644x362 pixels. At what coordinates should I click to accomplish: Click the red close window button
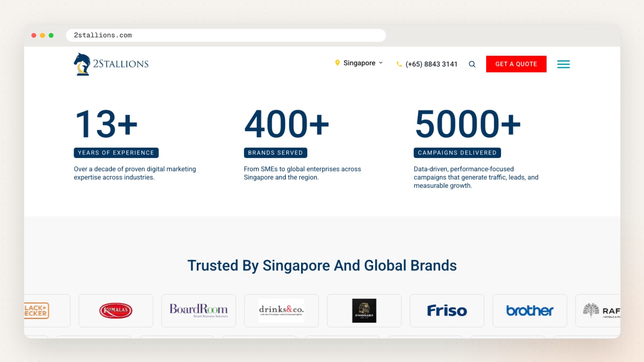(x=34, y=35)
